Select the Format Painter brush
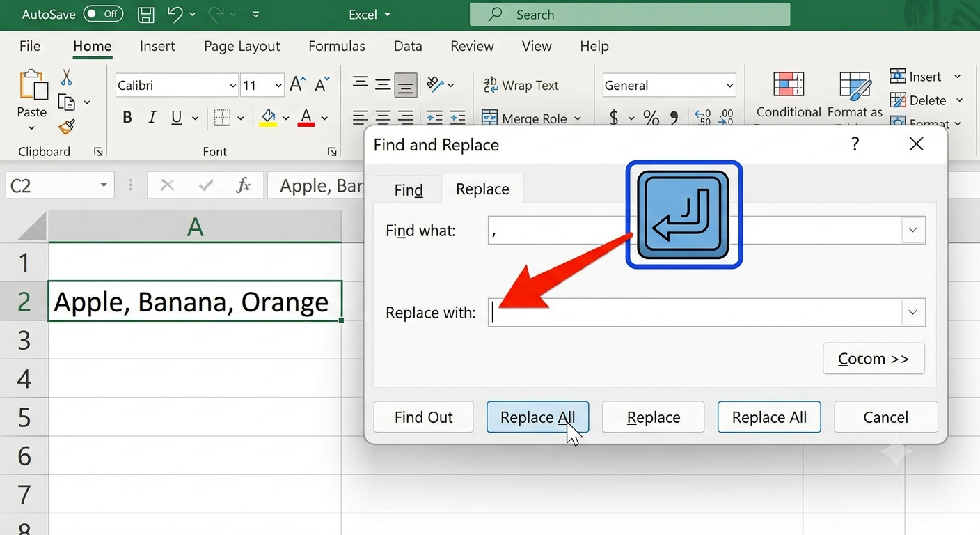Screen dimensions: 980x535 [67, 127]
